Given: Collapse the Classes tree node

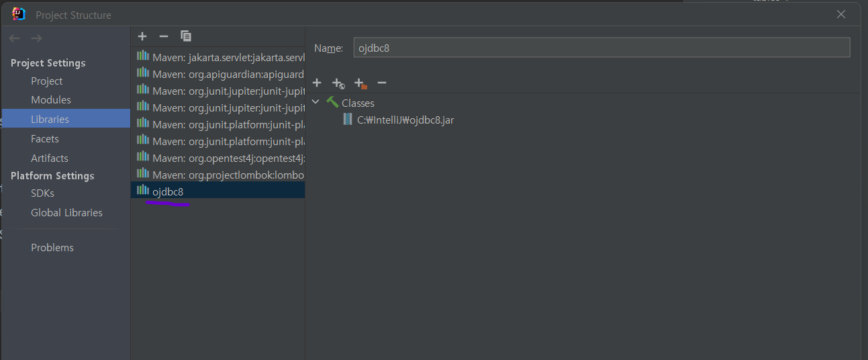Looking at the screenshot, I should pyautogui.click(x=316, y=103).
